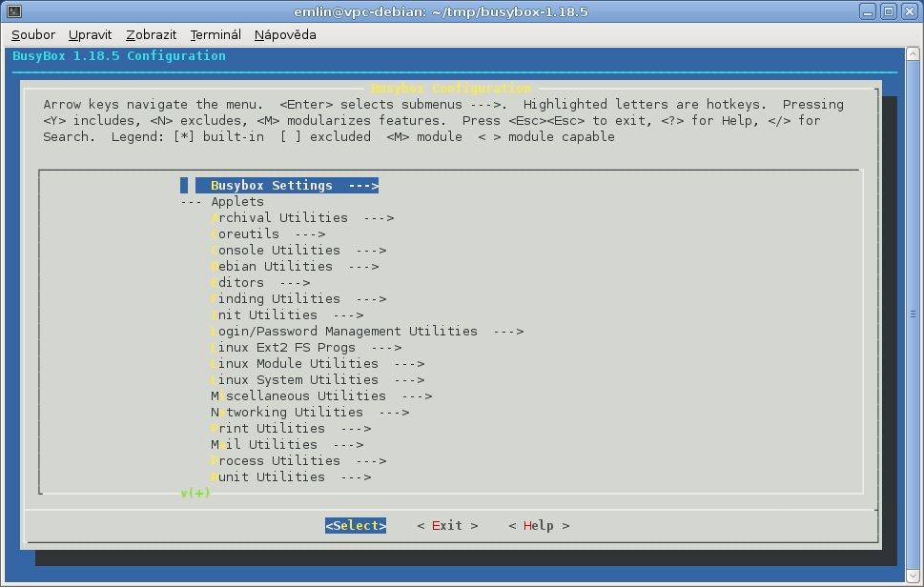Click the Busybox Configuration dialog title
Screen dimensions: 924x587
tap(451, 89)
